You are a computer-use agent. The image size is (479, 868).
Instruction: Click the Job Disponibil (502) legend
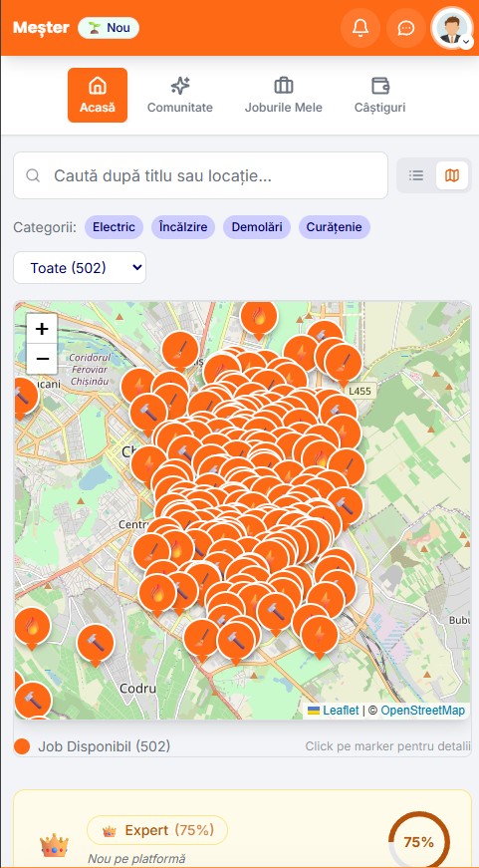point(92,746)
